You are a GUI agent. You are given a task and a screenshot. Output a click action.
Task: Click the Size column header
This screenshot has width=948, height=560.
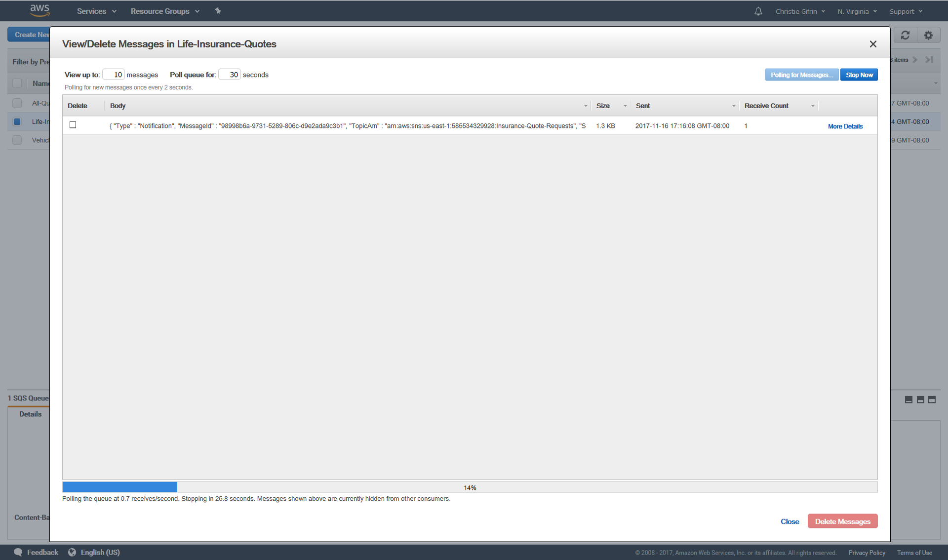[x=603, y=106]
